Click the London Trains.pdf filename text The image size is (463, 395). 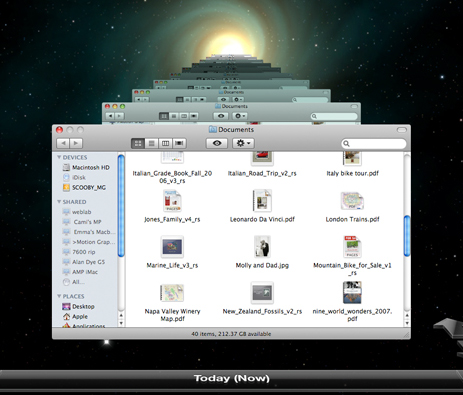[x=352, y=219]
